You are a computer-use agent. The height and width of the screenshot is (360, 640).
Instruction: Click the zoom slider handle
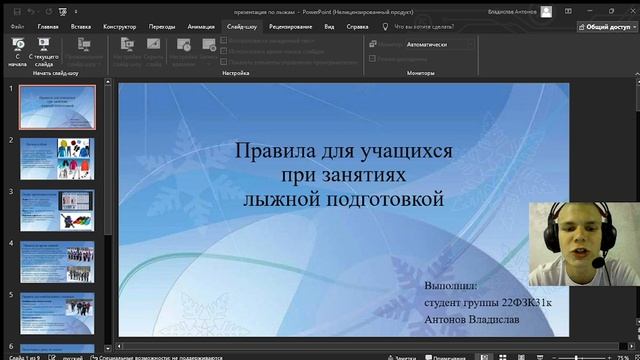pyautogui.click(x=576, y=358)
